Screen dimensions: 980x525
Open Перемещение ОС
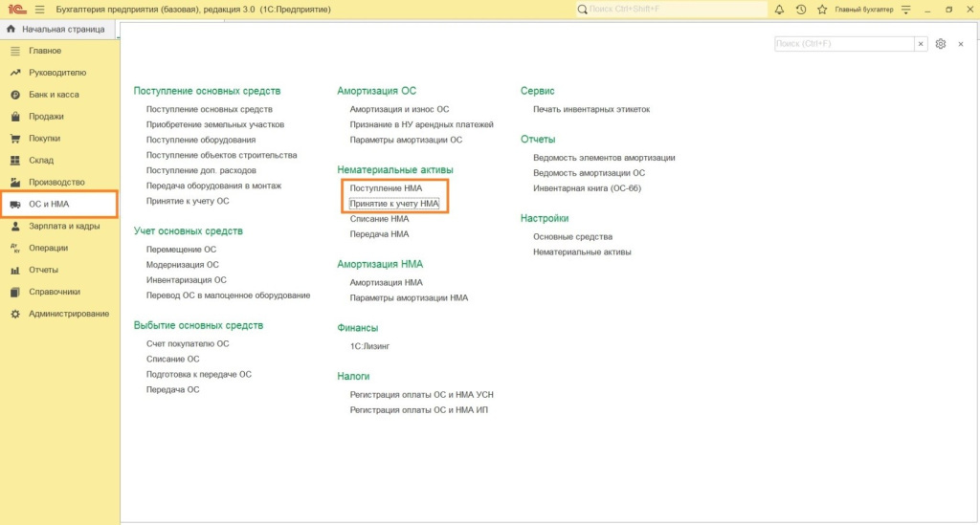pos(181,249)
